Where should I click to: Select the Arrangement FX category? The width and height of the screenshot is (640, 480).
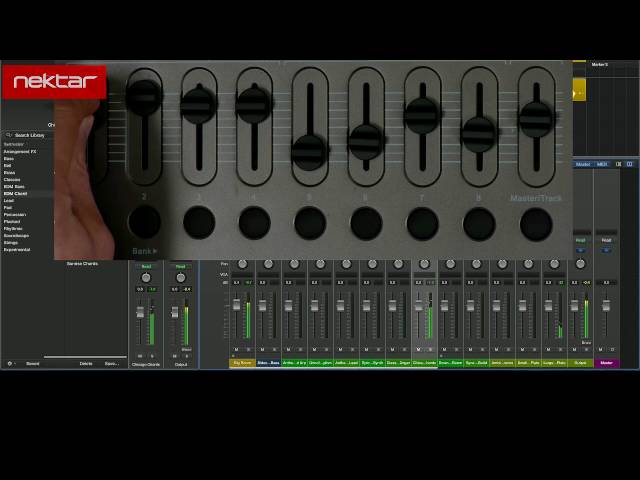pos(20,151)
